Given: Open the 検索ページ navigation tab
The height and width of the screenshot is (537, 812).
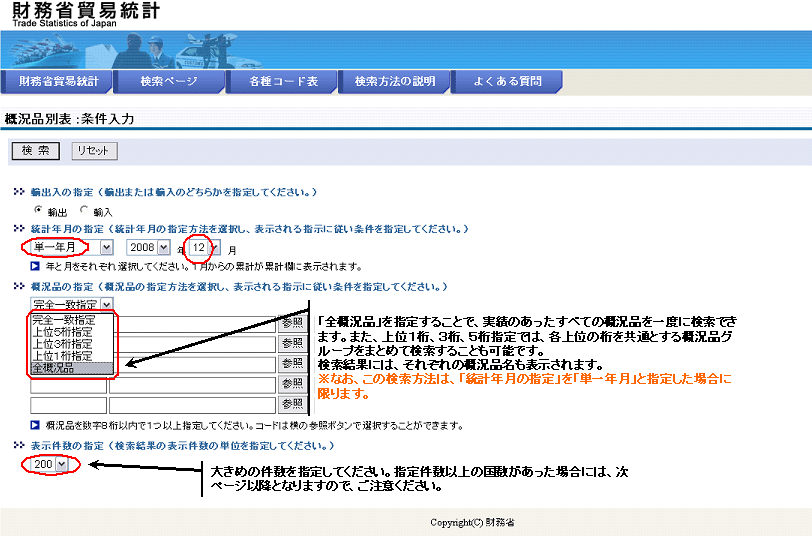Looking at the screenshot, I should pos(169,82).
